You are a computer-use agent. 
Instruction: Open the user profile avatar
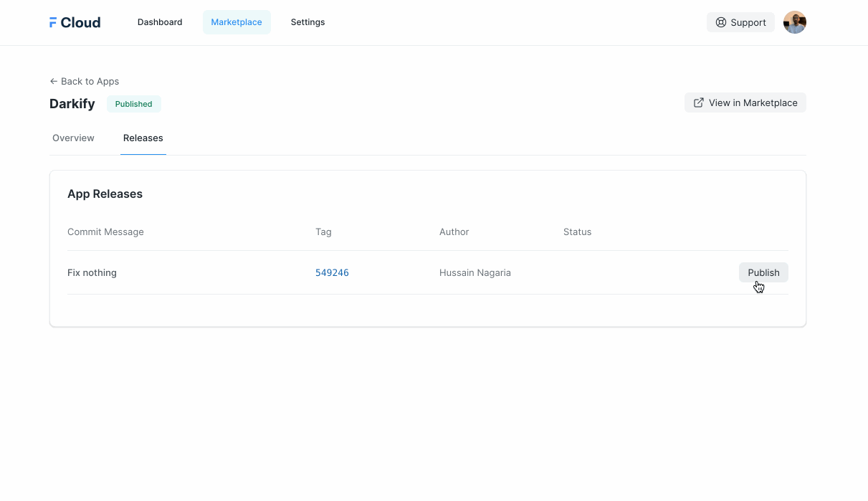794,22
